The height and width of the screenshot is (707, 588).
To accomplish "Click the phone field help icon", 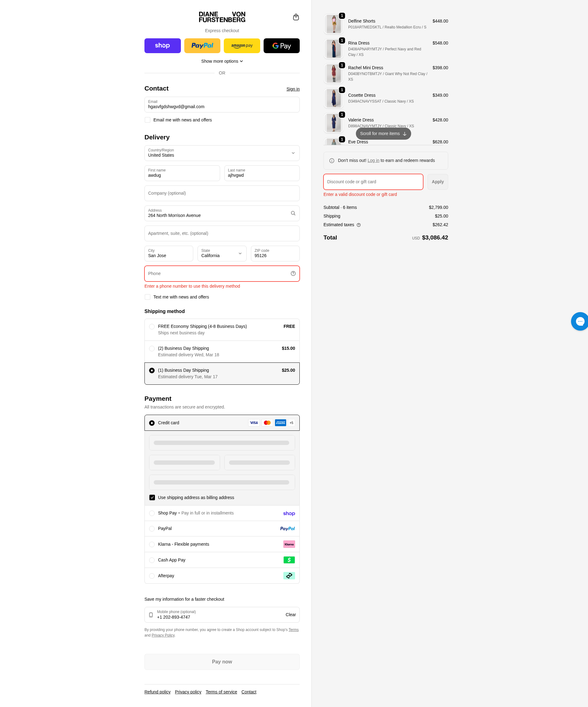I will (293, 274).
